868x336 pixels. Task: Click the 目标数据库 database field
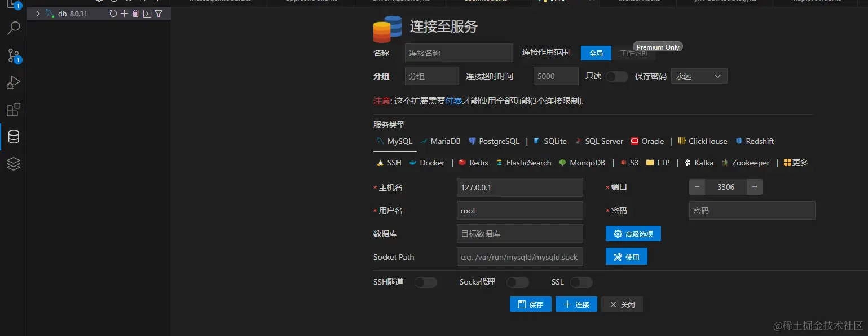click(519, 234)
